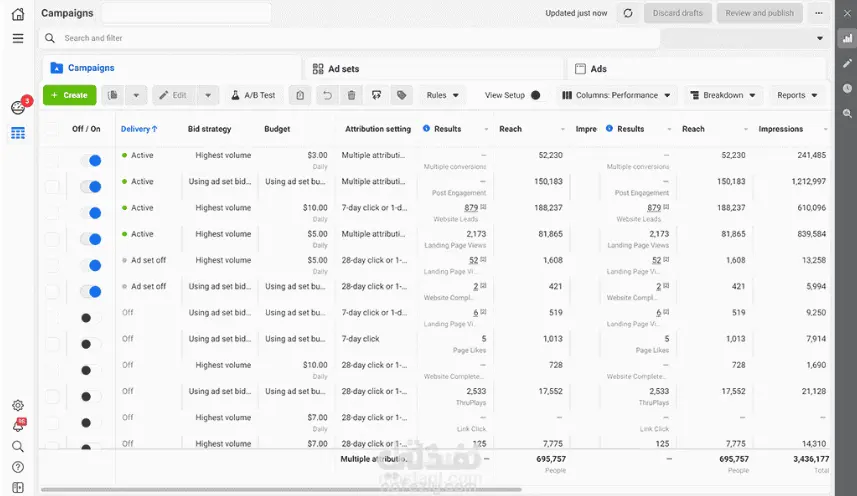Click the Attribution setting column header
Image resolution: width=857 pixels, height=496 pixels.
tap(378, 129)
